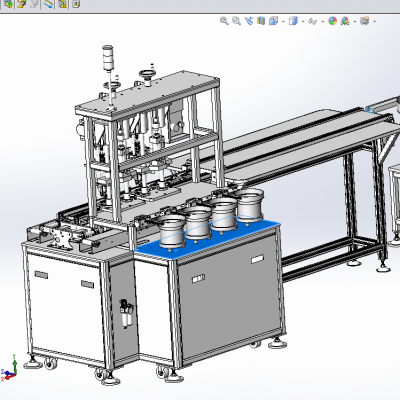Click the blue measure ruler toolbar icon
The height and width of the screenshot is (400, 400).
click(x=48, y=4)
